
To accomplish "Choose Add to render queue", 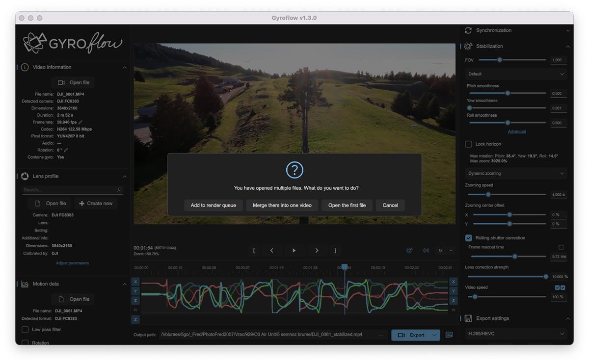I will pos(213,205).
